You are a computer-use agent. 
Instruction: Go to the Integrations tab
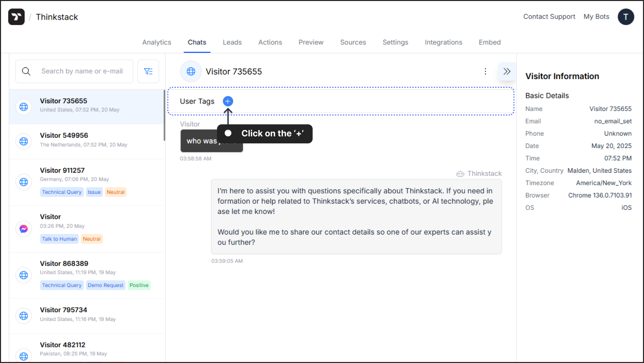coord(443,42)
